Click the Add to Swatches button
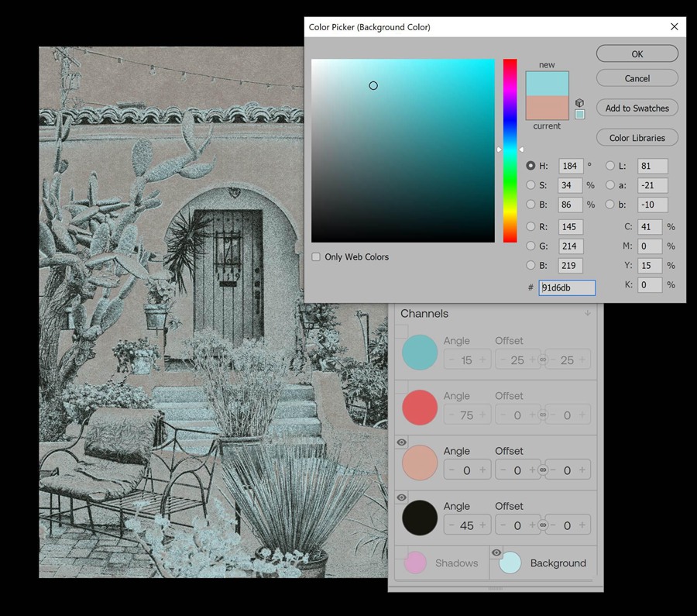Screen dimensions: 697x616 [x=637, y=108]
